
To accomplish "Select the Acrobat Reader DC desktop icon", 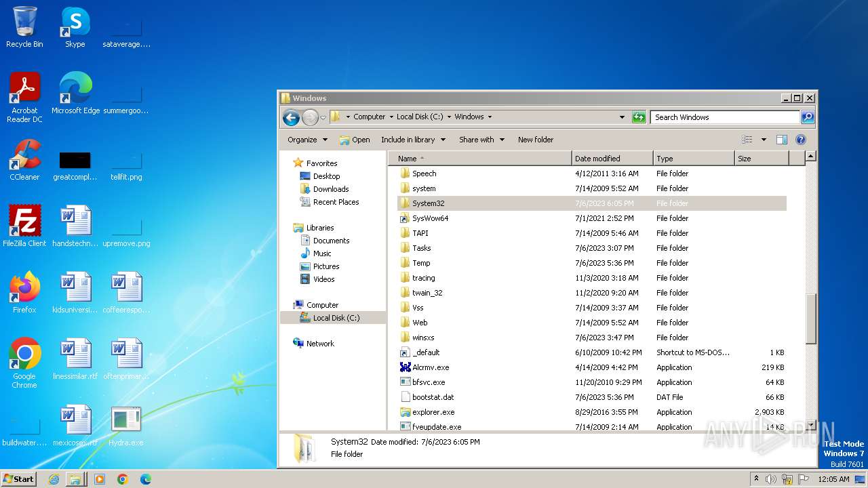I will [24, 98].
